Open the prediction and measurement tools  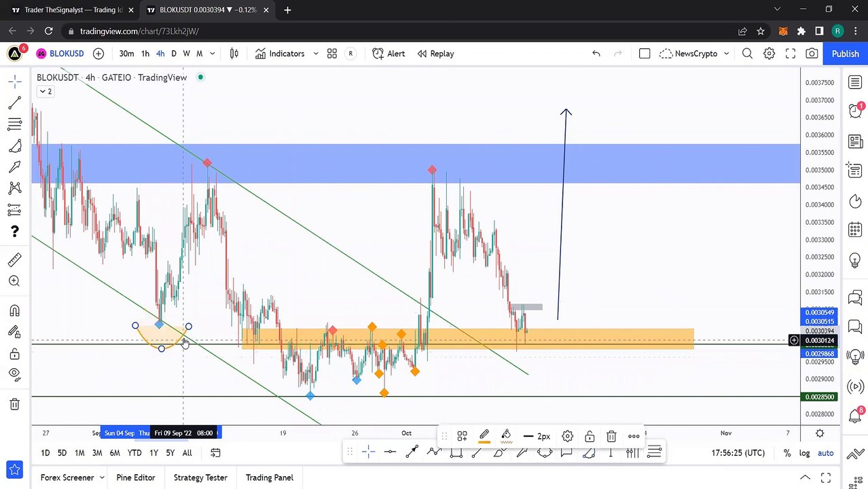pyautogui.click(x=14, y=210)
